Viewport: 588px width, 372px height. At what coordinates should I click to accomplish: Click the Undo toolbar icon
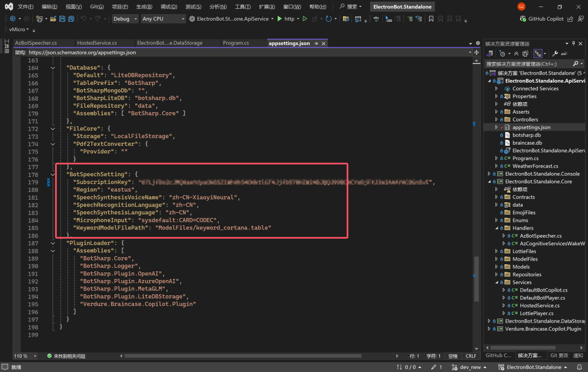[83, 18]
